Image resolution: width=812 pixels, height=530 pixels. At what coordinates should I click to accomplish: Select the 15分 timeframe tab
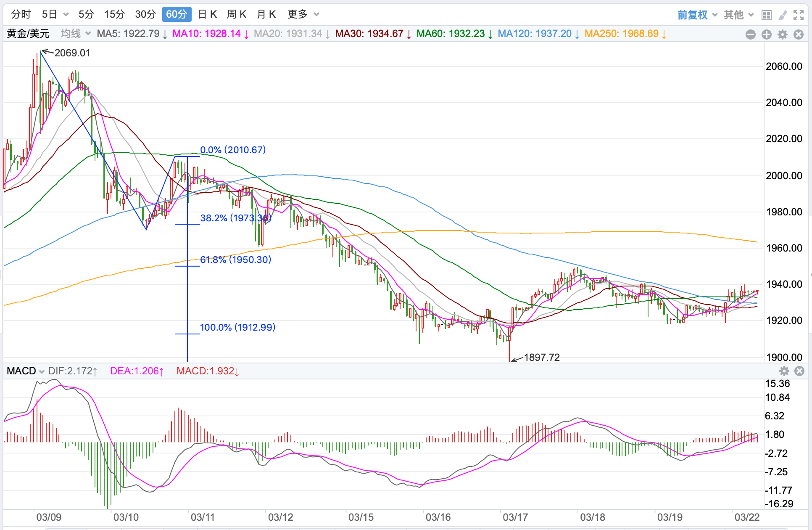tap(114, 14)
